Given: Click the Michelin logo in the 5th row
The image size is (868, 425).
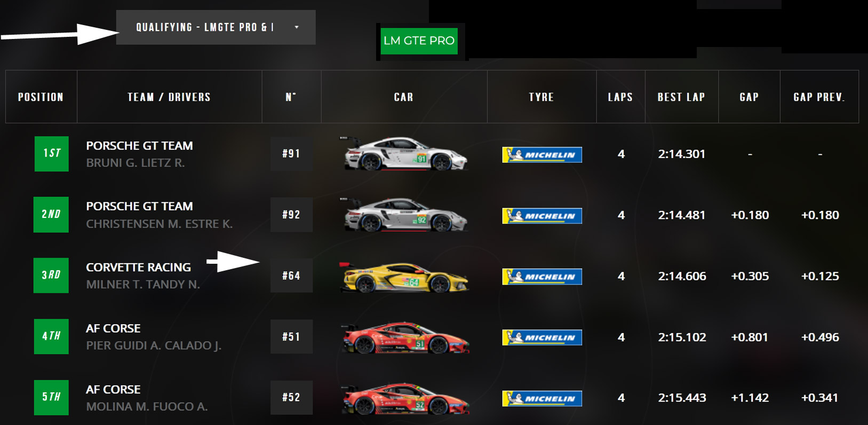Looking at the screenshot, I should [x=541, y=398].
